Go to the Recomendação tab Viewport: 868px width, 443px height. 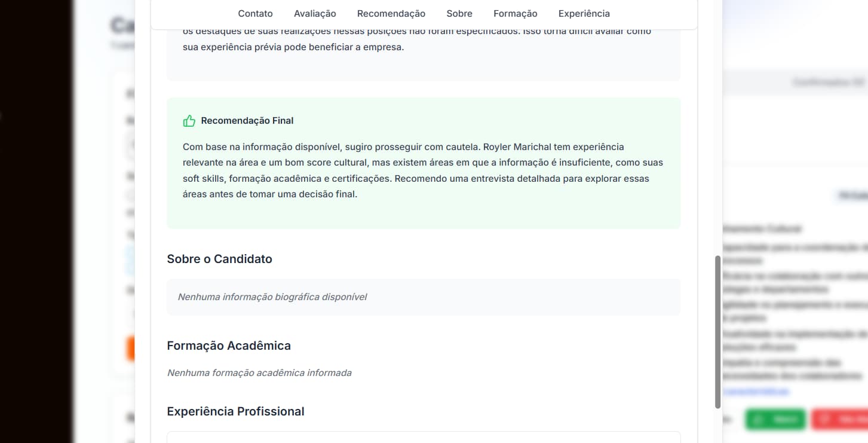point(391,14)
